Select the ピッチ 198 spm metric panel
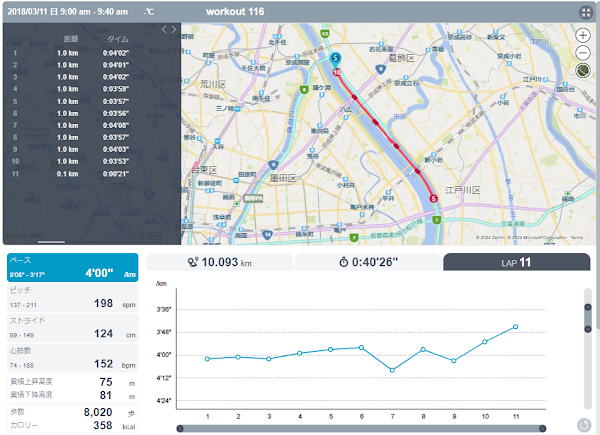This screenshot has width=600, height=435. tap(73, 298)
